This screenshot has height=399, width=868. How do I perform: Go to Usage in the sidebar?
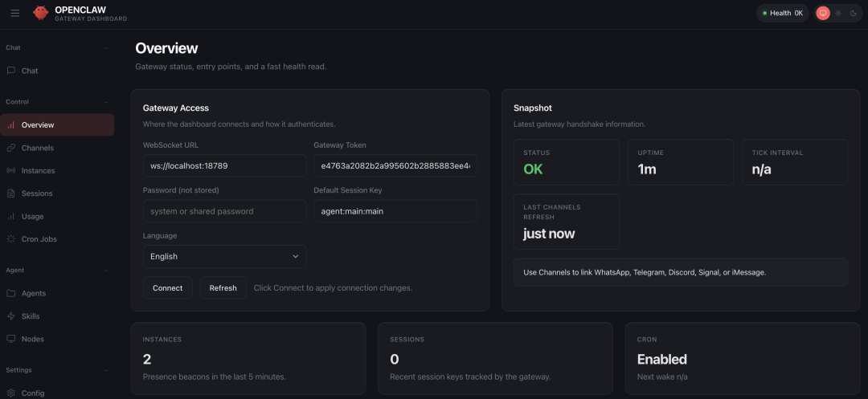click(32, 217)
